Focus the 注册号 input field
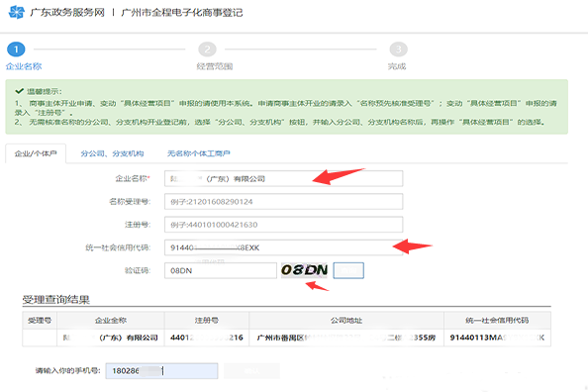This screenshot has width=588, height=392. click(x=283, y=225)
